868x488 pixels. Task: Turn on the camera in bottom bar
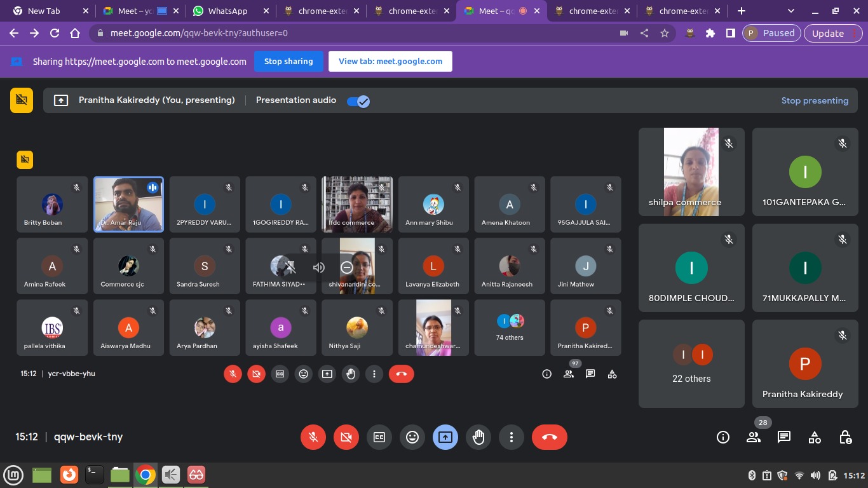click(346, 437)
